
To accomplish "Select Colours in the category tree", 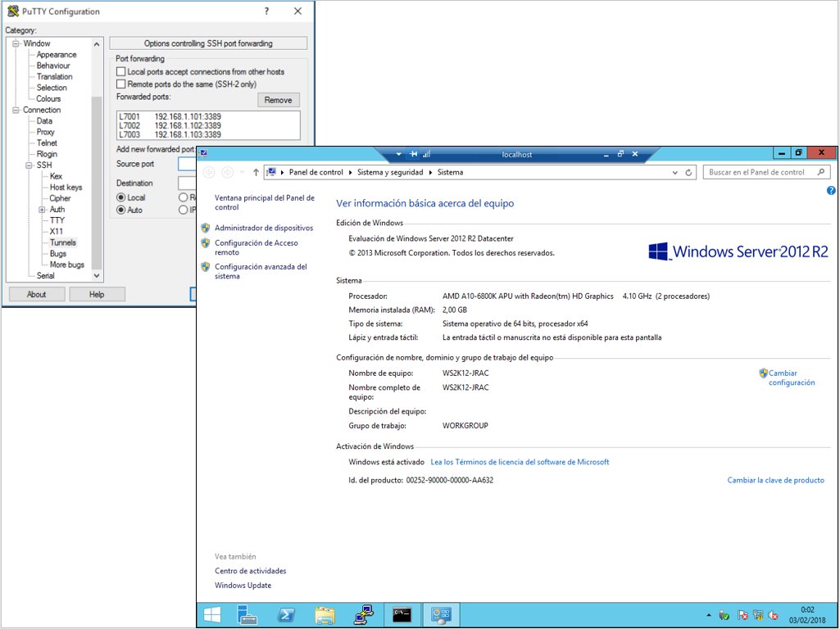I will 48,98.
